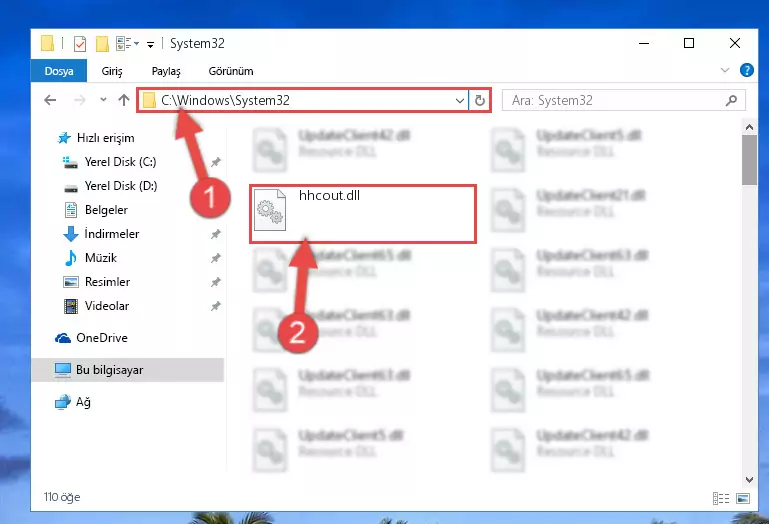Open Customize Quick Access Toolbar arrow
This screenshot has height=524, width=769.
[150, 45]
